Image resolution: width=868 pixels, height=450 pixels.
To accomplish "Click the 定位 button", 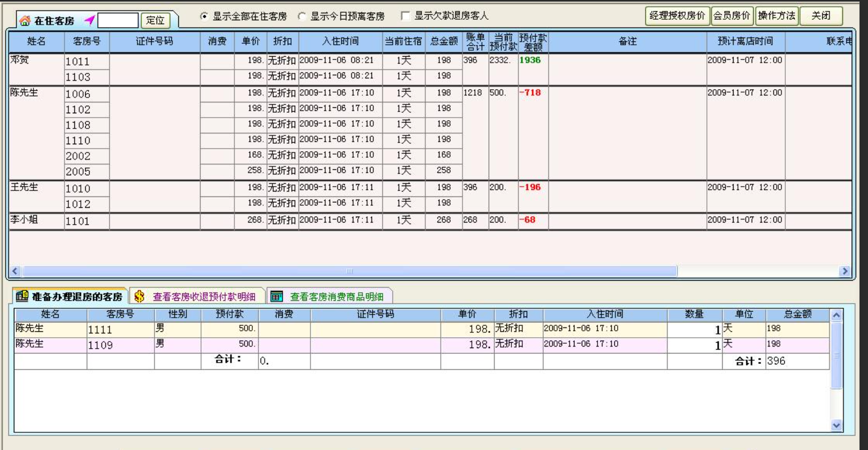I will (x=155, y=20).
